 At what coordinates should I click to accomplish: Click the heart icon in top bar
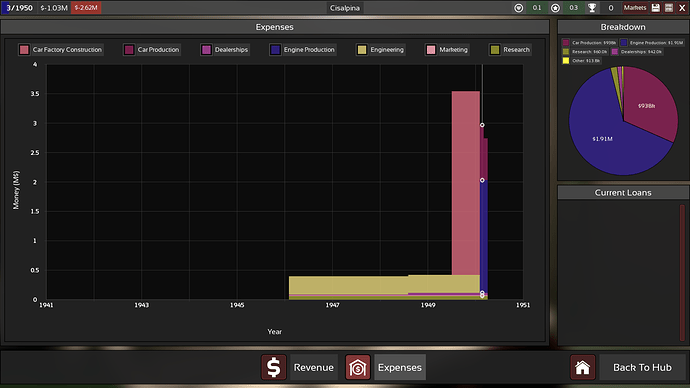pos(518,7)
